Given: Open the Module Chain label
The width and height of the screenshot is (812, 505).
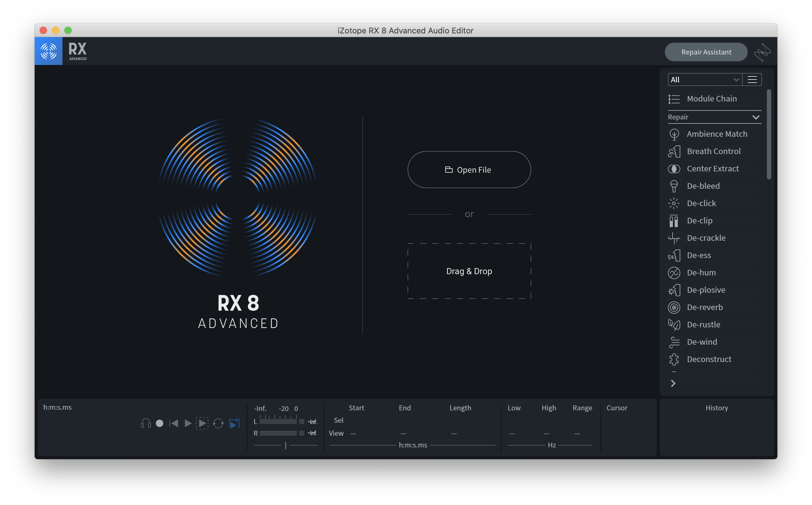Looking at the screenshot, I should (712, 99).
